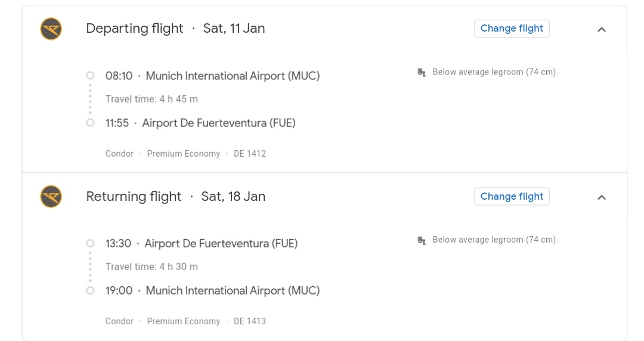This screenshot has height=341, width=644.
Task: Click the Condor logo beside Departing flight
Action: click(x=51, y=29)
